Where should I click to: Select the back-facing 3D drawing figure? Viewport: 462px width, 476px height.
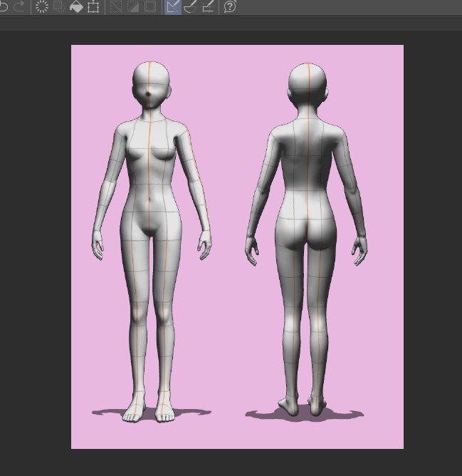(306, 240)
